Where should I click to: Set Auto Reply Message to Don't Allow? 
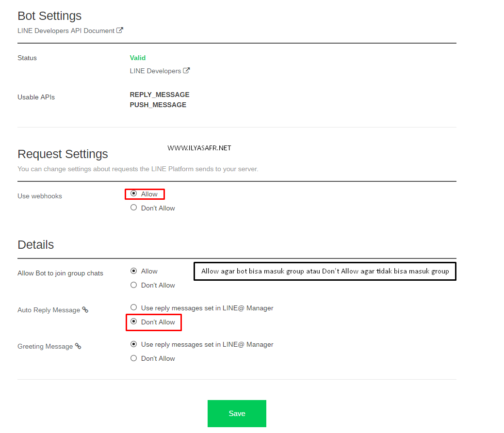134,321
